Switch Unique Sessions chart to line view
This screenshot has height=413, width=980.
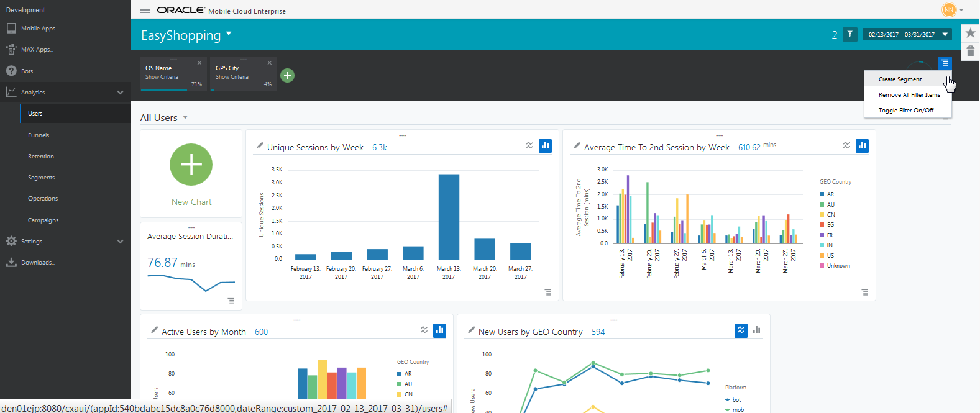pyautogui.click(x=529, y=145)
